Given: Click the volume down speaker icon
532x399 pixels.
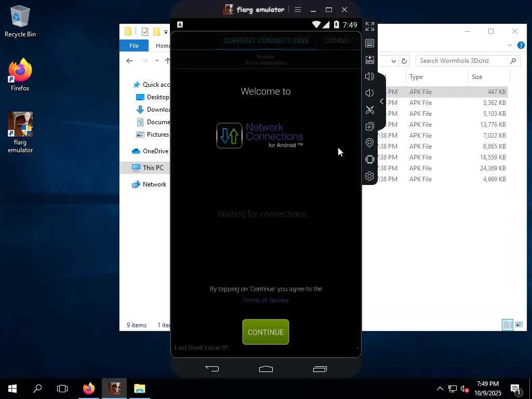Looking at the screenshot, I should tap(369, 93).
